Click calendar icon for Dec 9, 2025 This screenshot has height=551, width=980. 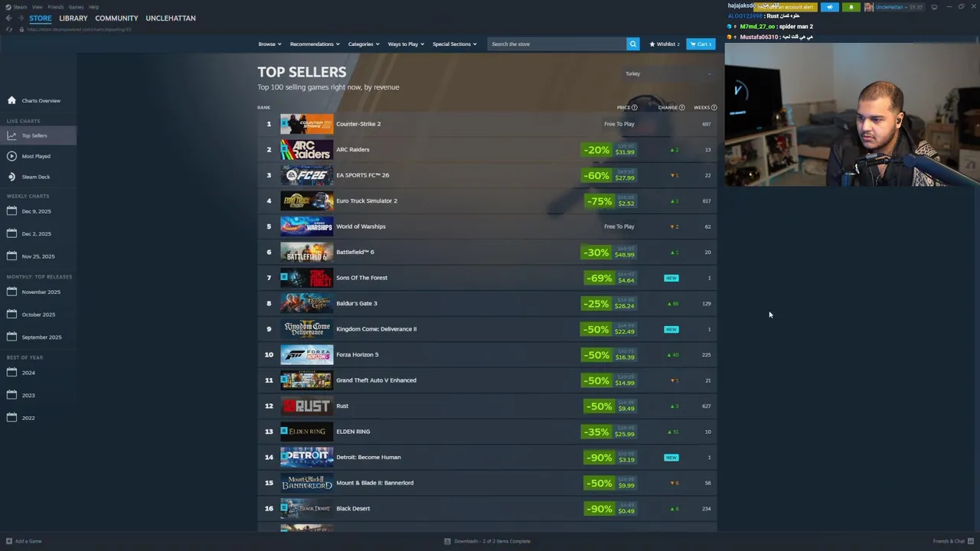tap(11, 211)
